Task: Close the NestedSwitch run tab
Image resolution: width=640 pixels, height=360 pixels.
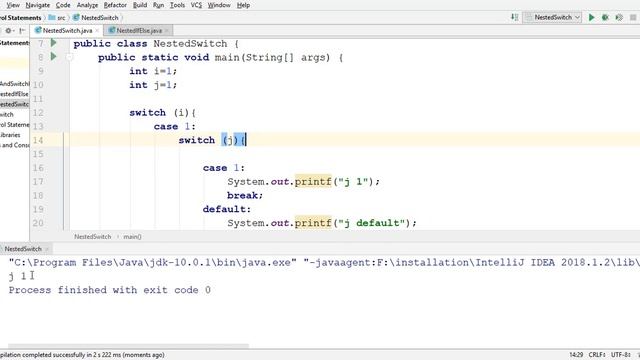Action: click(47, 249)
